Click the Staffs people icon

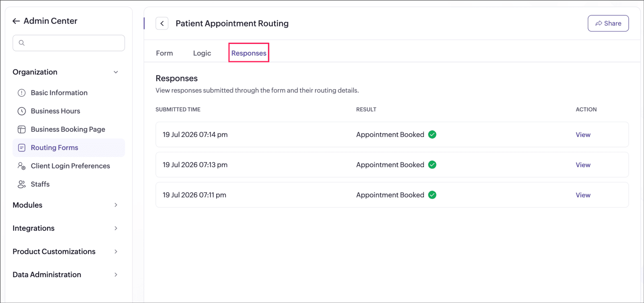click(22, 185)
